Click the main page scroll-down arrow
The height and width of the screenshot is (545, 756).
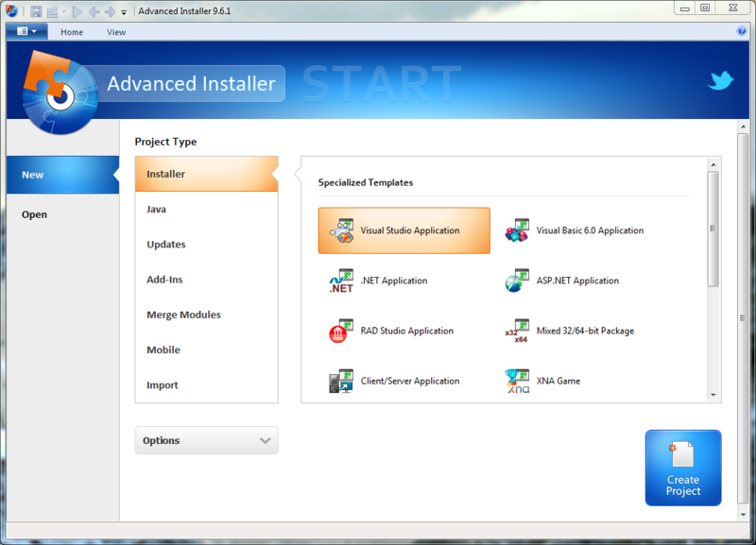(x=743, y=515)
